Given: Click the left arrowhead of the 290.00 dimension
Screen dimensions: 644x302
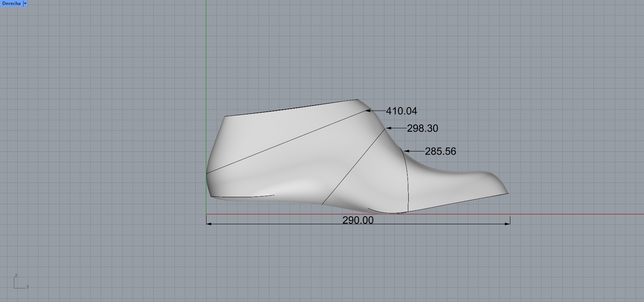Looking at the screenshot, I should [x=209, y=224].
